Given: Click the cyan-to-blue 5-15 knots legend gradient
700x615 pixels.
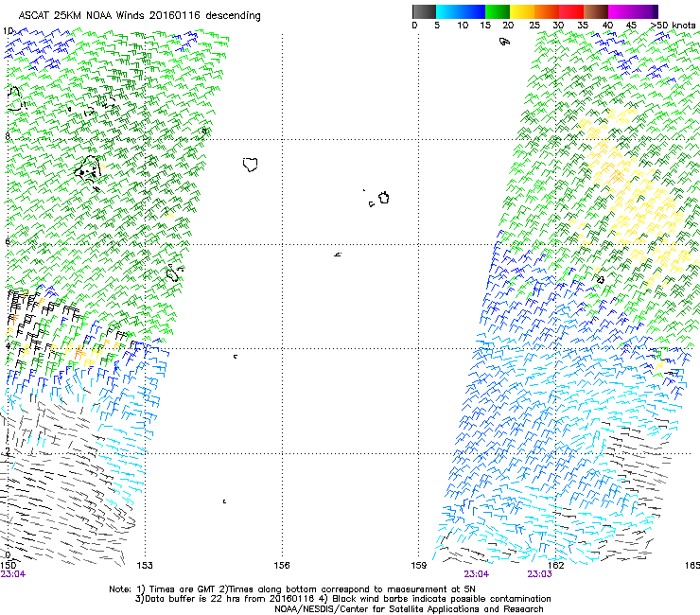Looking at the screenshot, I should pyautogui.click(x=461, y=11).
